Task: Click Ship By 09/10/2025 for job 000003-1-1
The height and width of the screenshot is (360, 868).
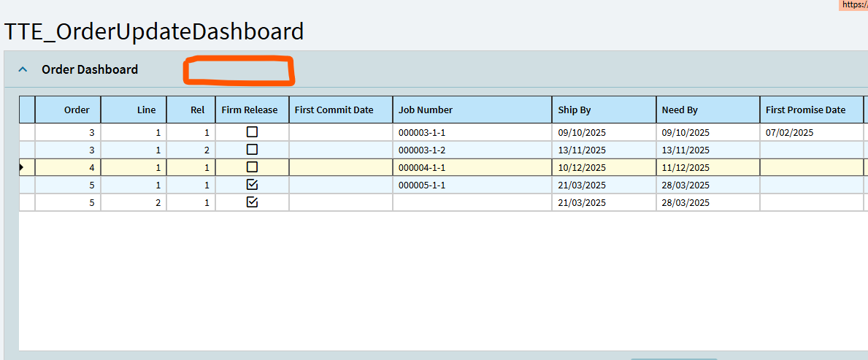Action: [604, 132]
